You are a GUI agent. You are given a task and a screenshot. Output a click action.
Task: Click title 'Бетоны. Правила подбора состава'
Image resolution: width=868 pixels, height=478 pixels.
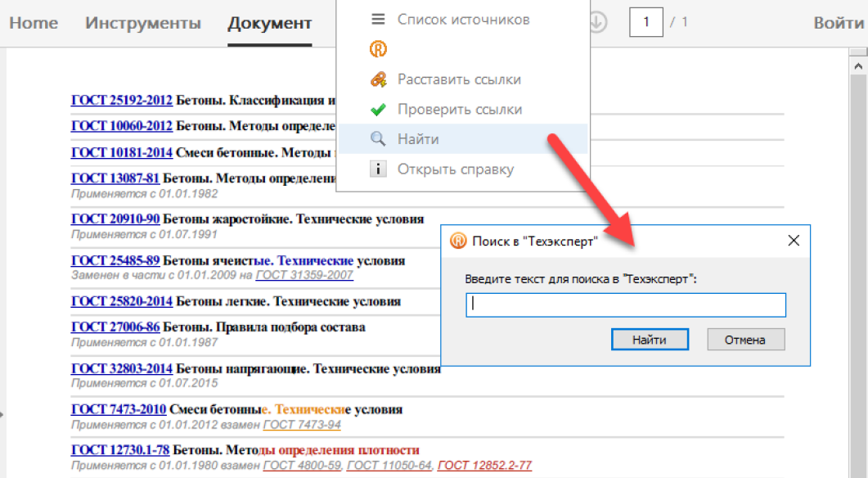[x=264, y=327]
